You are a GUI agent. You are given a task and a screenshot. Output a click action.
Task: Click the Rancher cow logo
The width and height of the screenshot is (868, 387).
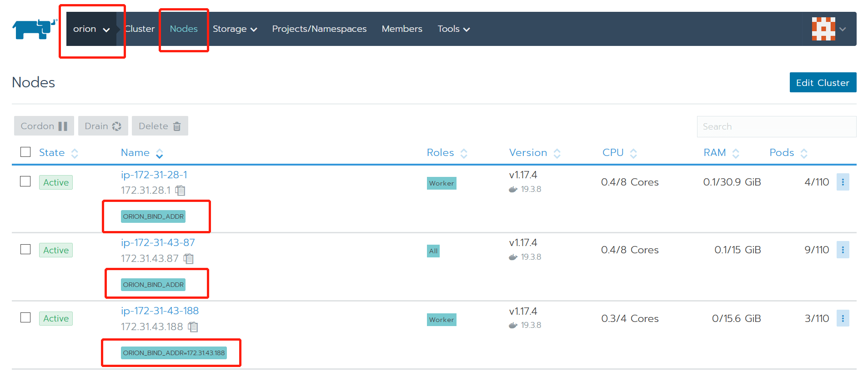34,29
